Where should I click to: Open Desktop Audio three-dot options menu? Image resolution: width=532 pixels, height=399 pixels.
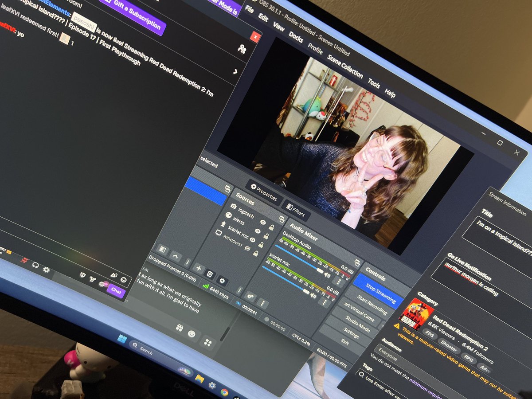[339, 281]
